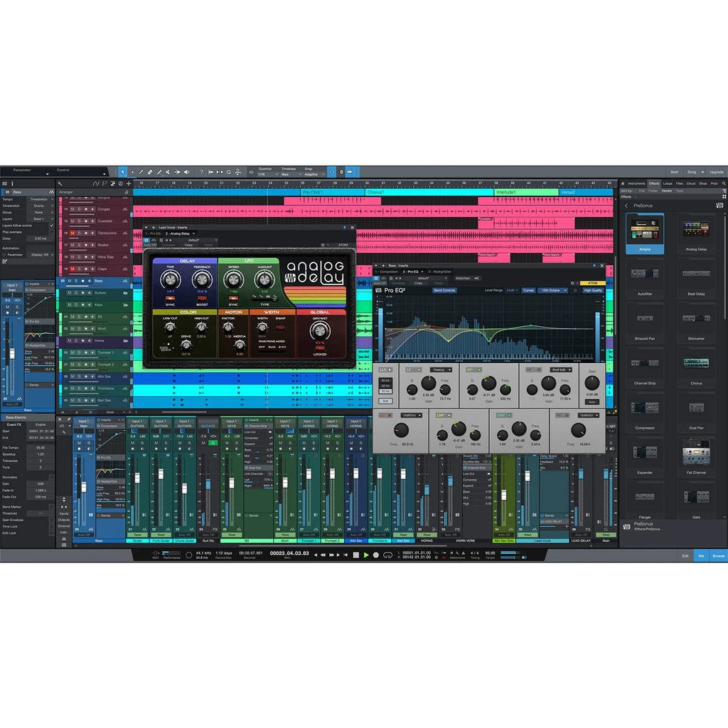Click the Edit button at bottom right
This screenshot has width=728, height=728.
(685, 556)
